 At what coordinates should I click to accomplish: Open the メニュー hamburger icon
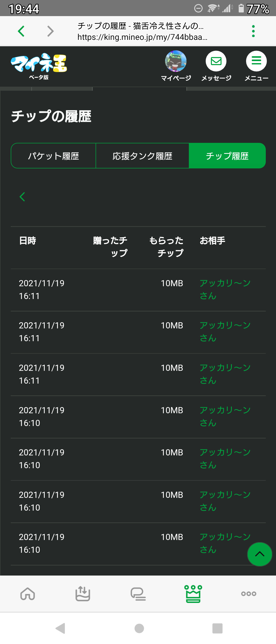[x=256, y=61]
